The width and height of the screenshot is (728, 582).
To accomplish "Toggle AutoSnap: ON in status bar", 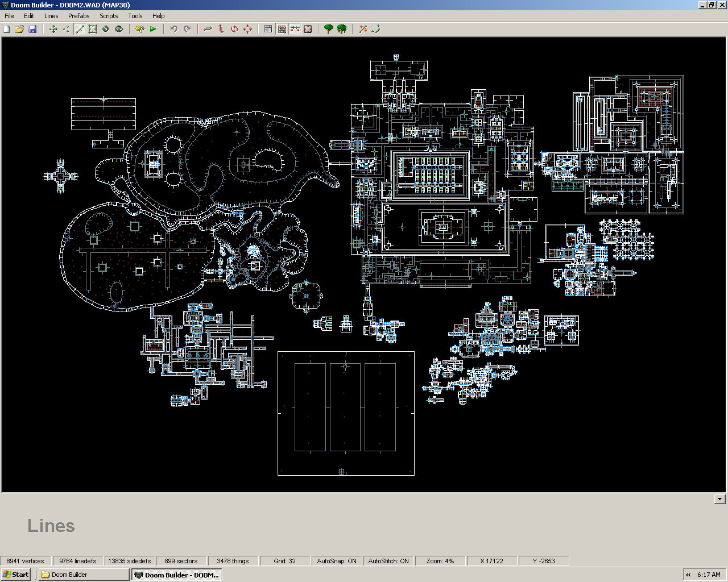I will pyautogui.click(x=337, y=561).
